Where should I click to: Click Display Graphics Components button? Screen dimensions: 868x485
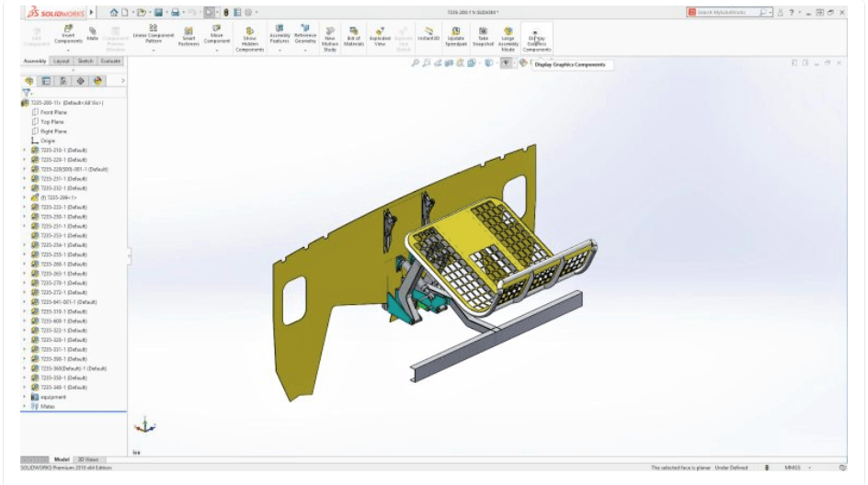[537, 37]
